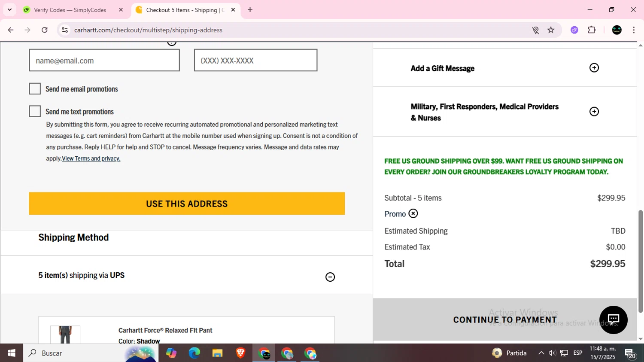Close the Verify Codes SimplyCodes tab
This screenshot has width=644, height=362.
click(121, 10)
